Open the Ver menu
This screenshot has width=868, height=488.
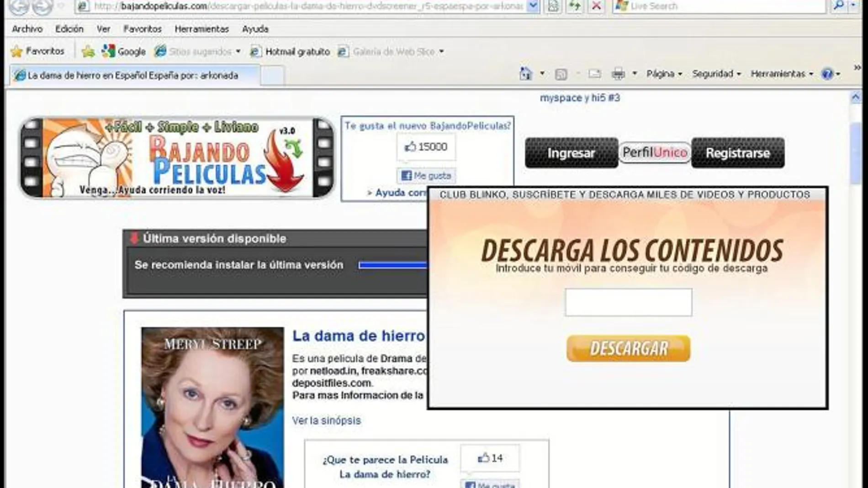pyautogui.click(x=104, y=29)
